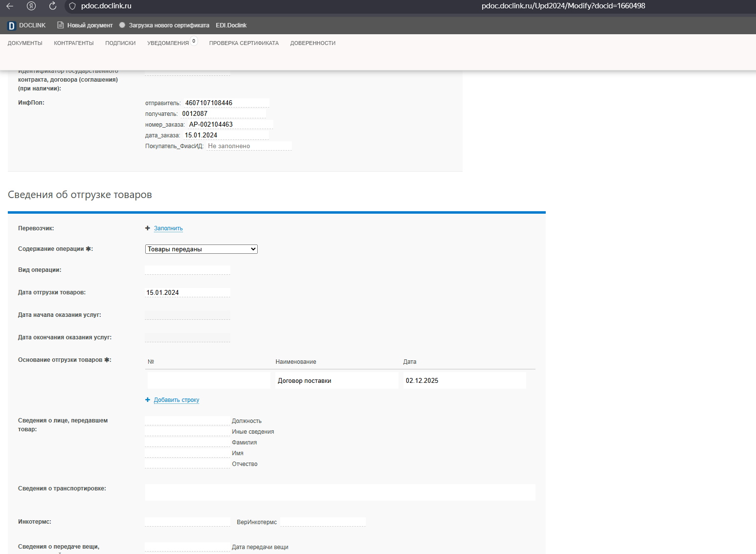The height and width of the screenshot is (554, 756).
Task: Open the ПРОВЕРКА СЕРТИФИКАТА menu
Action: click(244, 43)
